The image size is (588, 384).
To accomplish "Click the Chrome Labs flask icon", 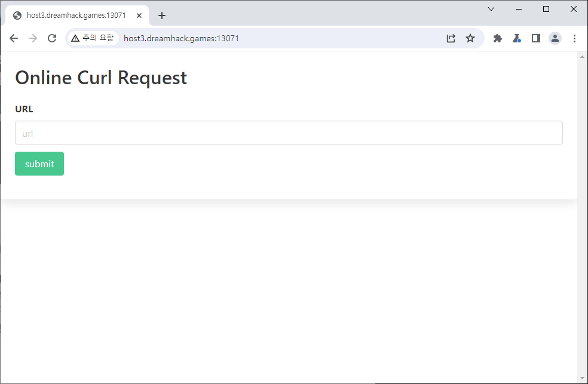I will tap(517, 38).
